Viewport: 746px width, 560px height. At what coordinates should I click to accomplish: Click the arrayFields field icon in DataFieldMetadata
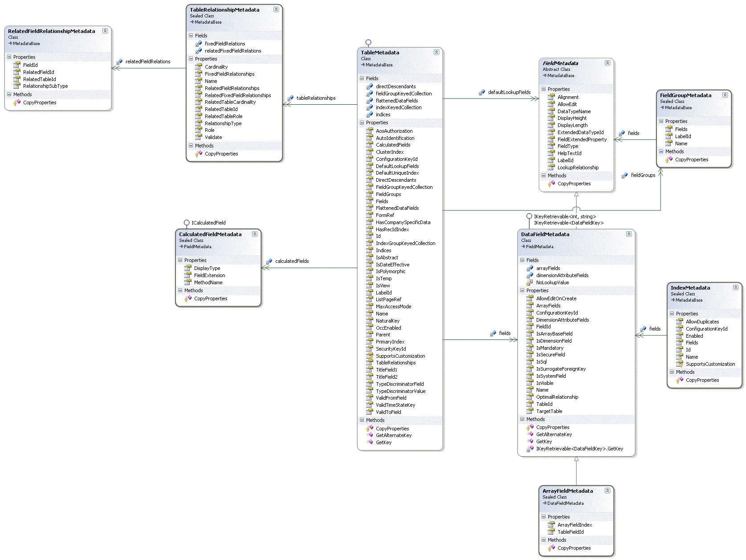tap(530, 268)
